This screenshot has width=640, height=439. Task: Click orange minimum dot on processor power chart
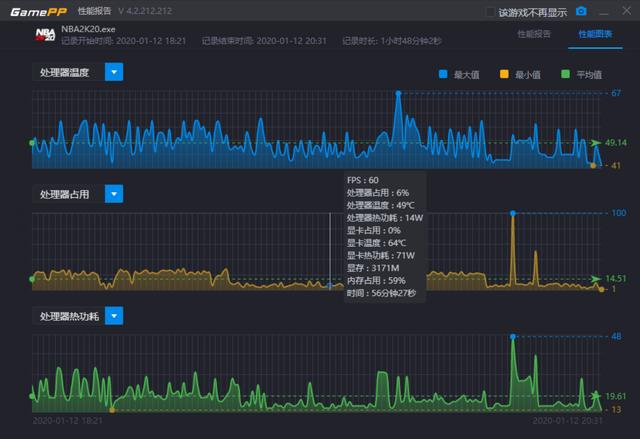(x=112, y=409)
